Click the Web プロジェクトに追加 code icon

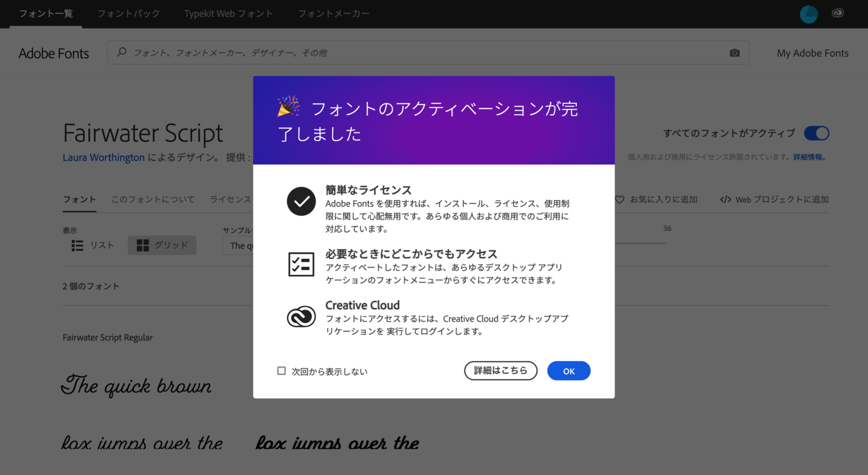click(x=726, y=199)
